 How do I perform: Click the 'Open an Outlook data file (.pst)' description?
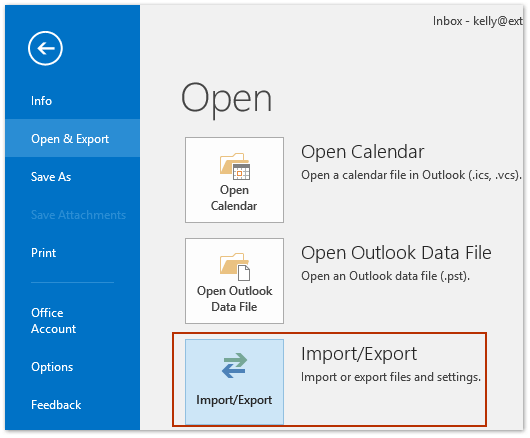[385, 276]
